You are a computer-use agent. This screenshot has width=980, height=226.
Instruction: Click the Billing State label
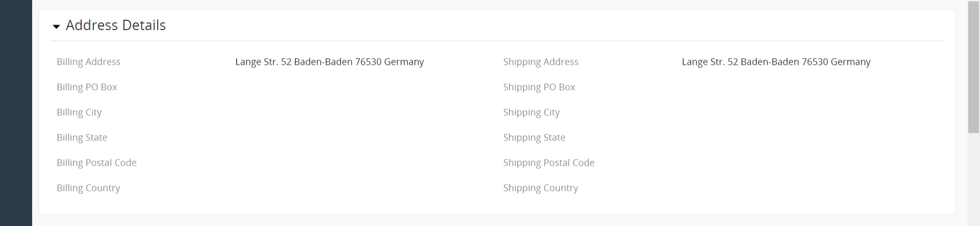[82, 138]
